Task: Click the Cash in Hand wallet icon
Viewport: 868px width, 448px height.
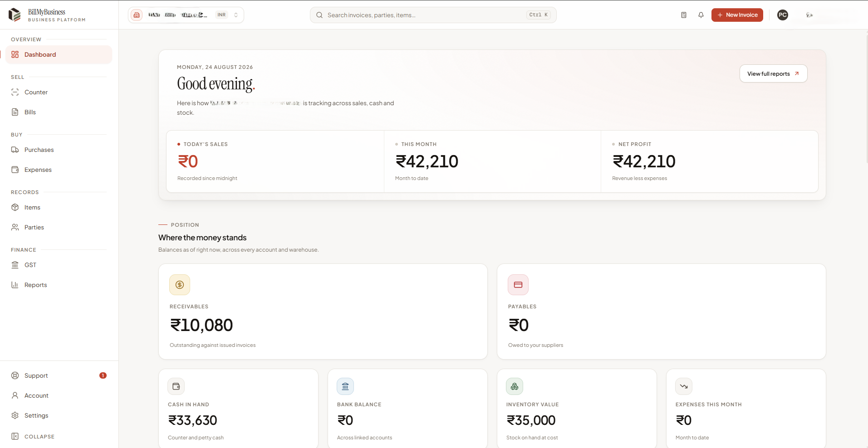Action: (x=176, y=386)
